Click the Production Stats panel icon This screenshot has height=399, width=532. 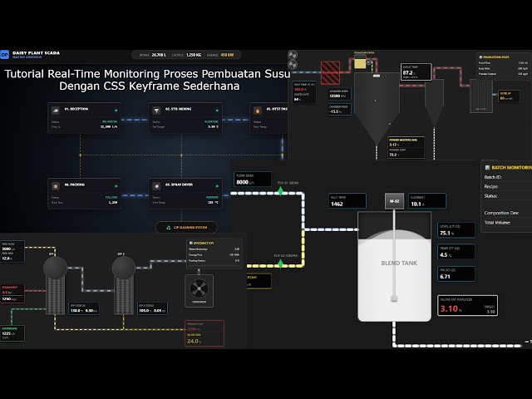click(x=480, y=57)
